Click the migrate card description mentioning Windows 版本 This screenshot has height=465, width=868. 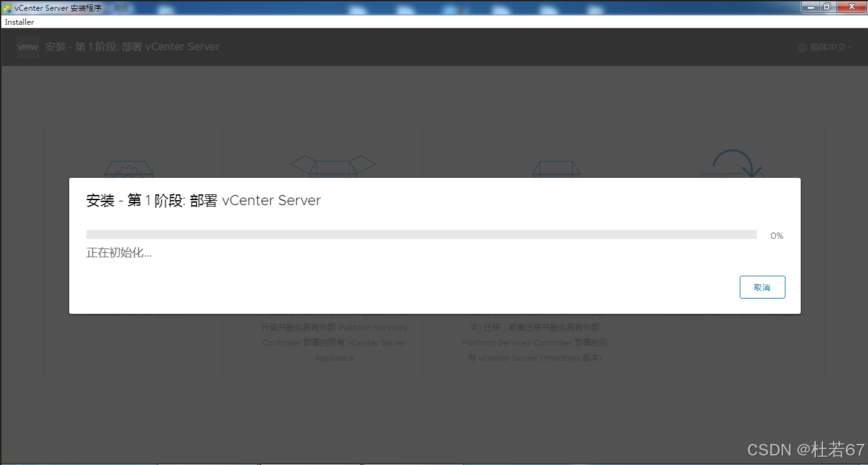coord(535,335)
